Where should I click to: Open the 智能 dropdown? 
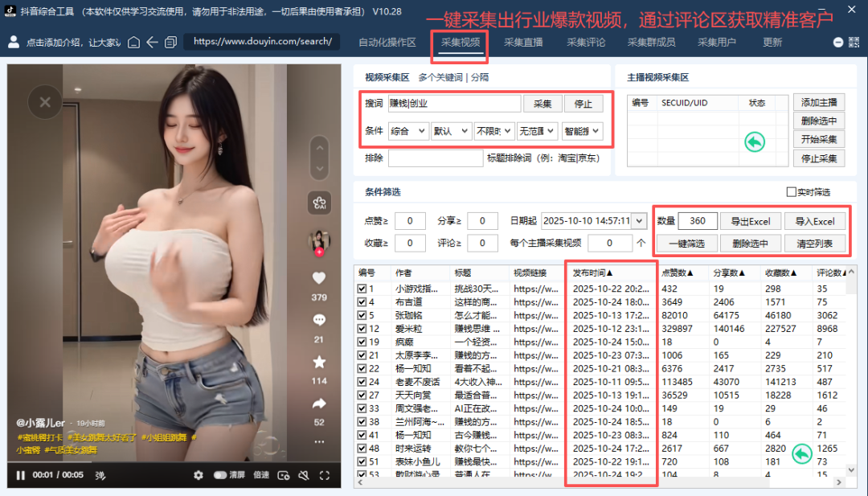click(581, 131)
